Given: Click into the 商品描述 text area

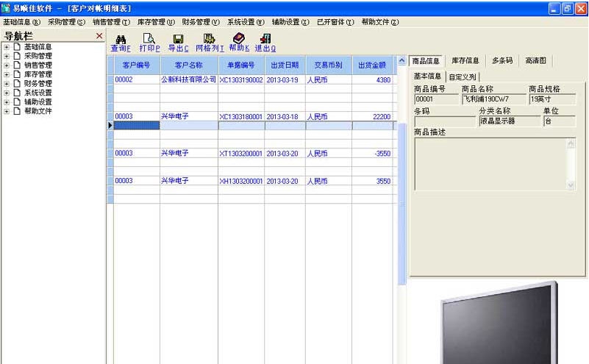Looking at the screenshot, I should [490, 164].
